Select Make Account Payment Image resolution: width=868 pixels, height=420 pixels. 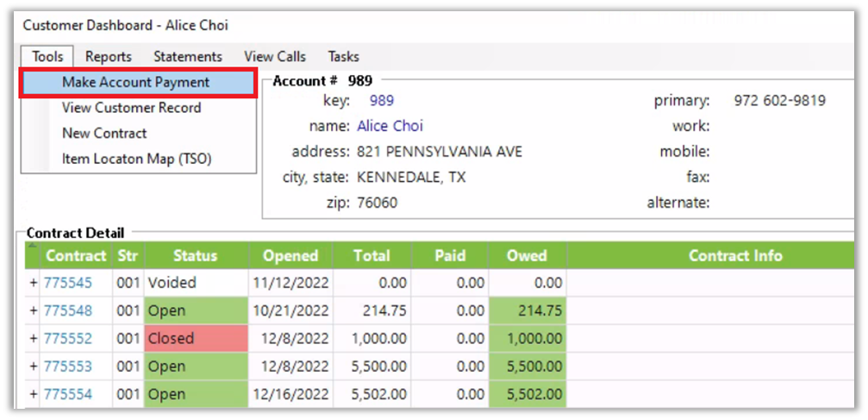[x=135, y=83]
